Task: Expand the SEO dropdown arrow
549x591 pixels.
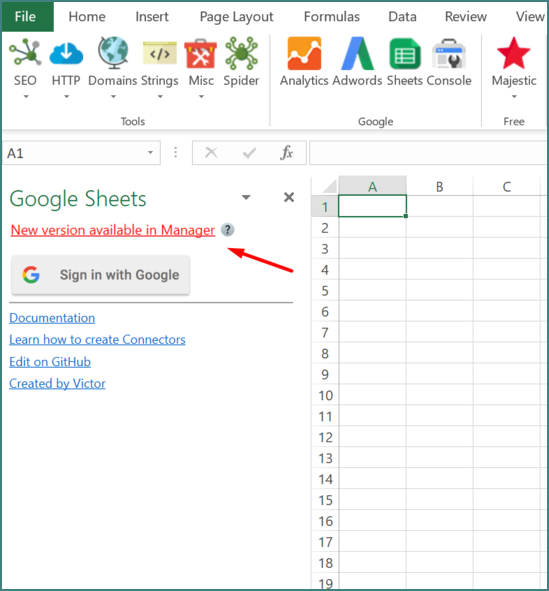Action: (26, 97)
